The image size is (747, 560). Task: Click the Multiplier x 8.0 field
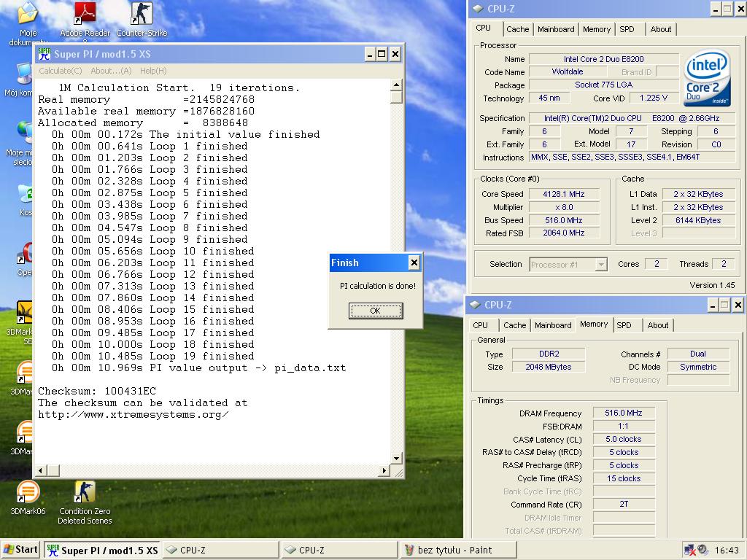(564, 207)
